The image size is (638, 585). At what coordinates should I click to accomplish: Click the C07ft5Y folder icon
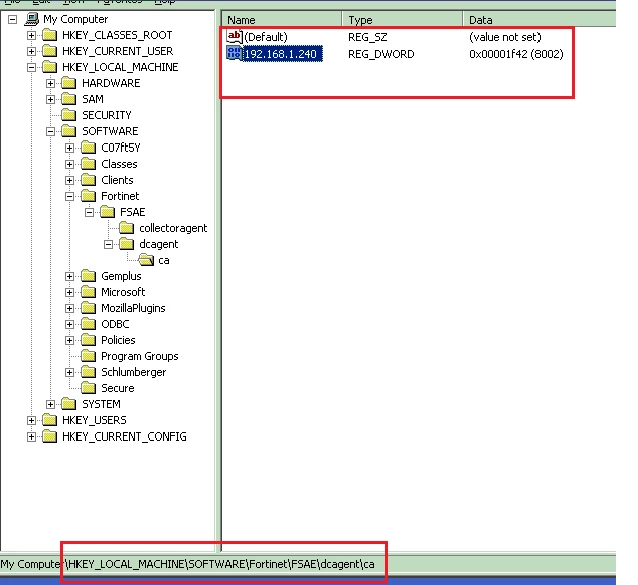click(88, 147)
